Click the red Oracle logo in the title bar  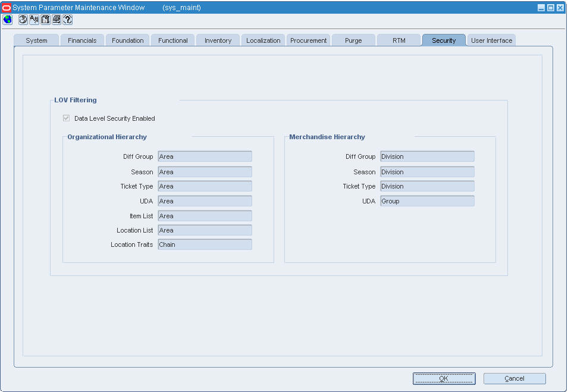7,8
